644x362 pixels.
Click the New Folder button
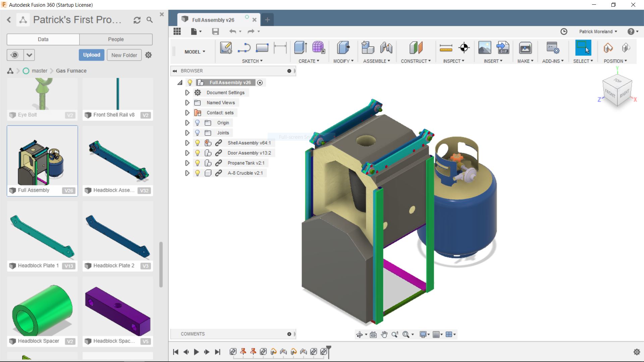pyautogui.click(x=124, y=55)
